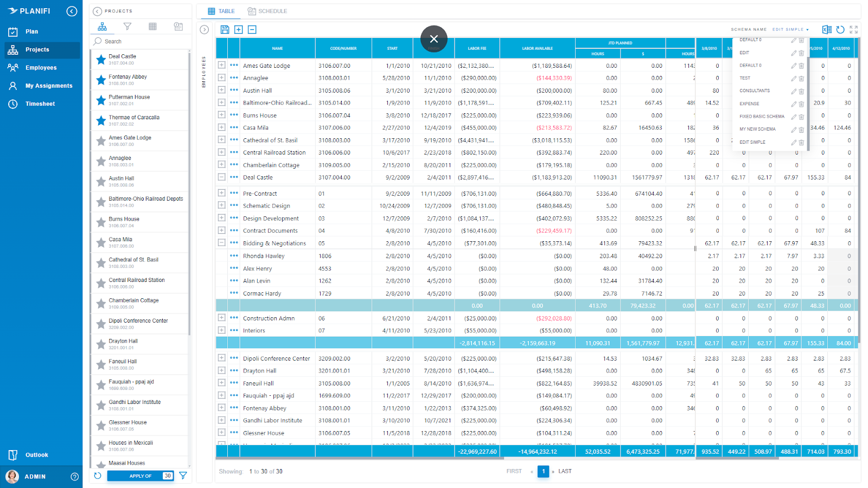Viewport: 868px width, 488px height.
Task: Delete the EXPENSE schema with its trash icon
Action: point(801,104)
